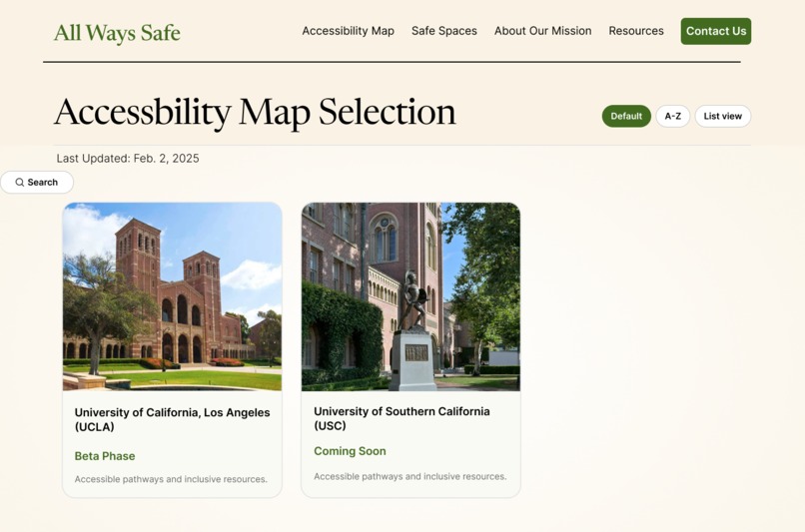This screenshot has height=532, width=805.
Task: Click the Contact Us button
Action: point(716,31)
